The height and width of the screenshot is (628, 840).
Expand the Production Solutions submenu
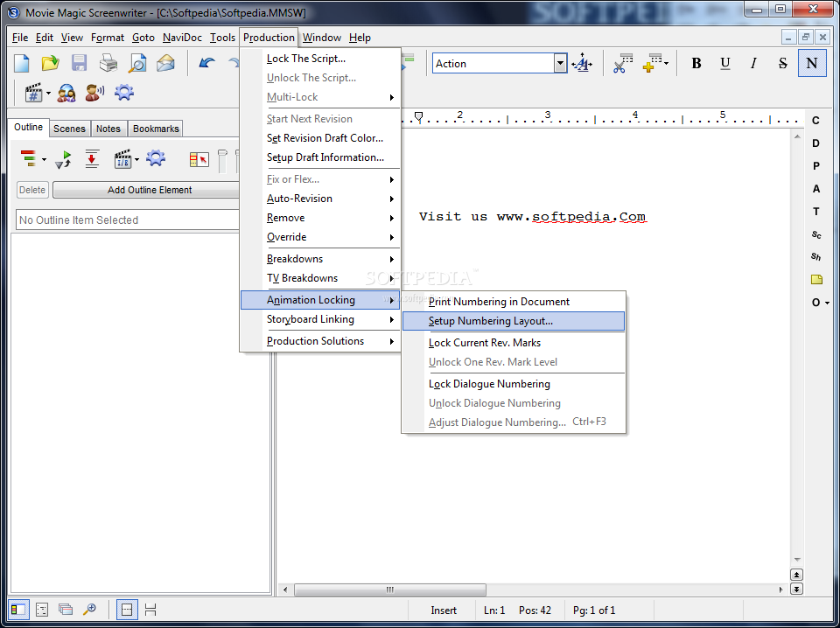(x=320, y=341)
